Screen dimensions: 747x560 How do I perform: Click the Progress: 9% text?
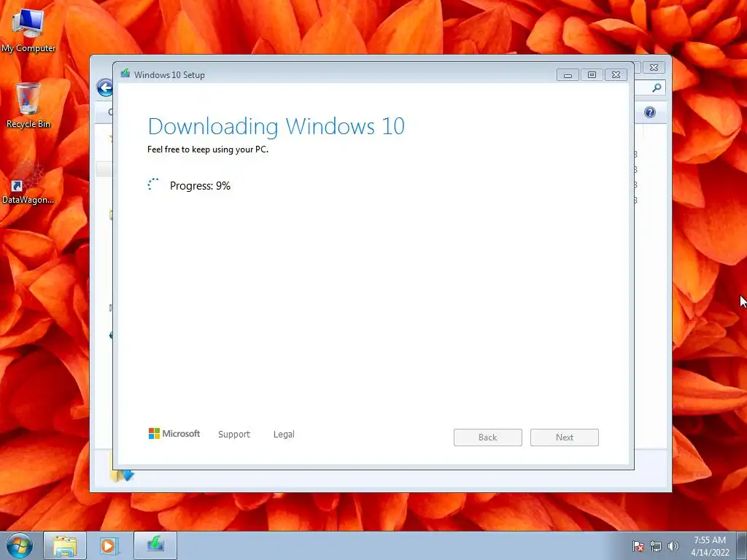pos(200,186)
